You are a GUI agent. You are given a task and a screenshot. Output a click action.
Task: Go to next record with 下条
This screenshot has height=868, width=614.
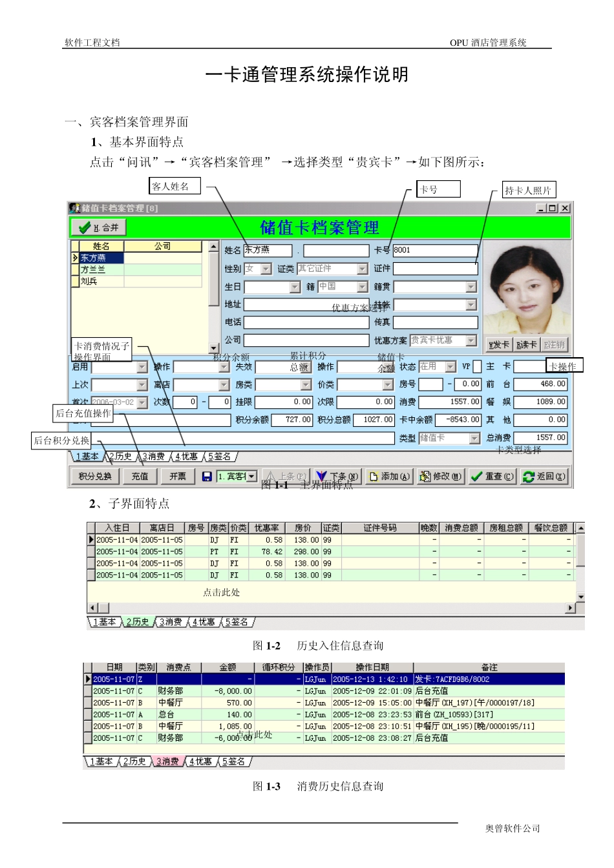(337, 477)
